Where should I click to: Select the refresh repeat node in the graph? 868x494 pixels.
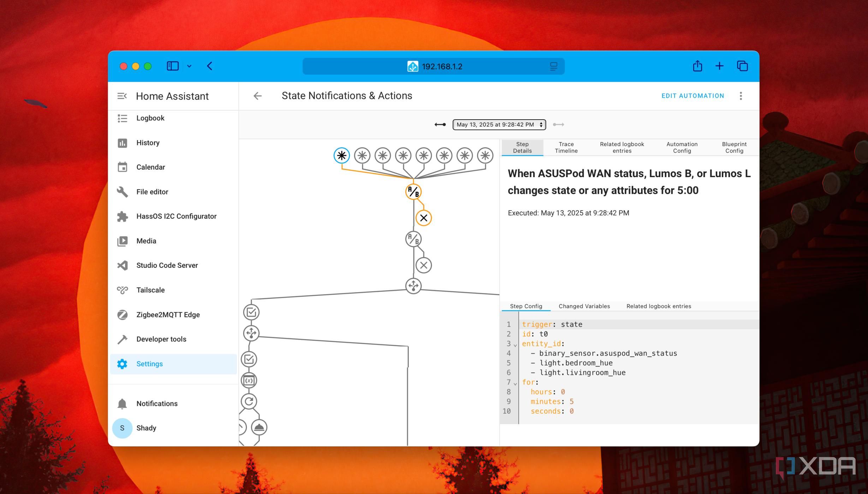[249, 402]
